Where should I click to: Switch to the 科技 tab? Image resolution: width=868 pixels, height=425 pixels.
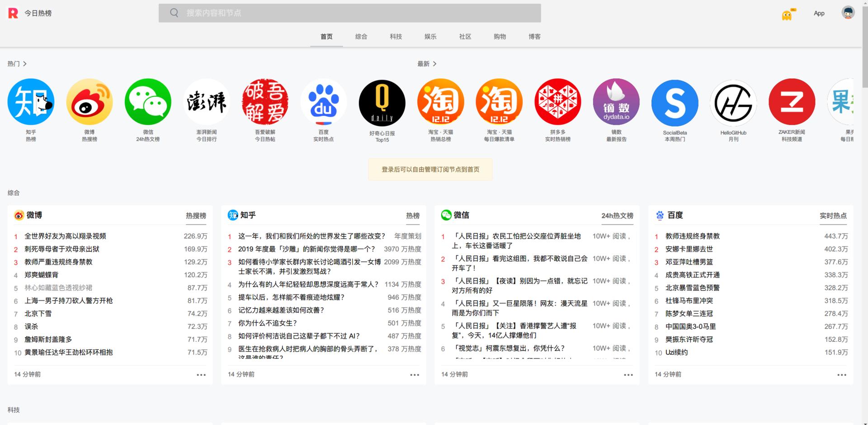click(396, 37)
